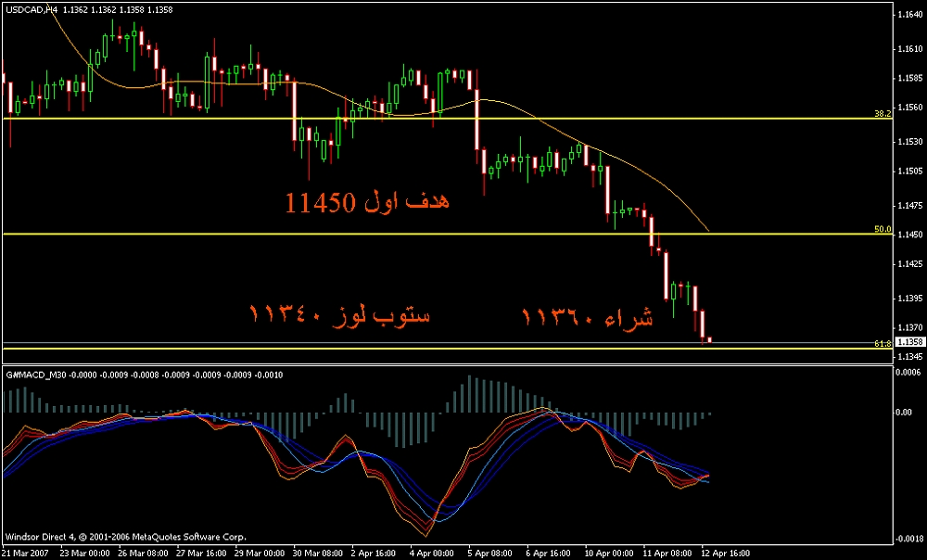Click the 10 Apr 00:00 time label
This screenshot has width=927, height=560.
[608, 553]
